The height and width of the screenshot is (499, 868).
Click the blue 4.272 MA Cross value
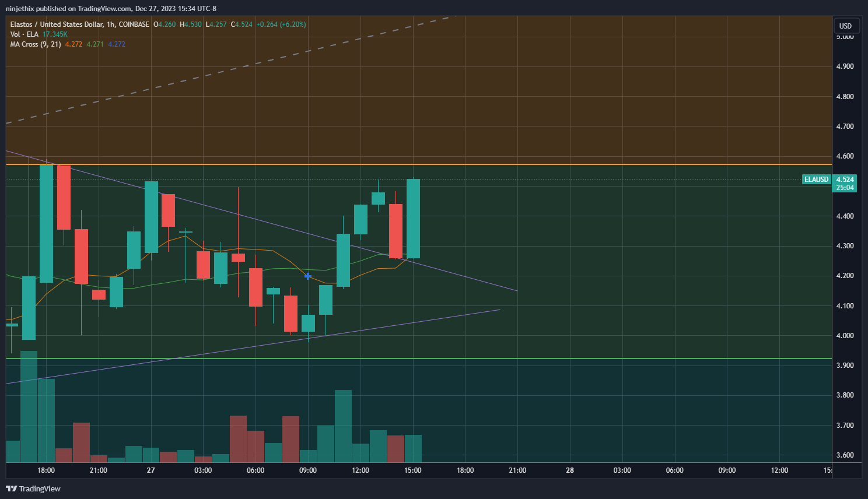coord(117,44)
